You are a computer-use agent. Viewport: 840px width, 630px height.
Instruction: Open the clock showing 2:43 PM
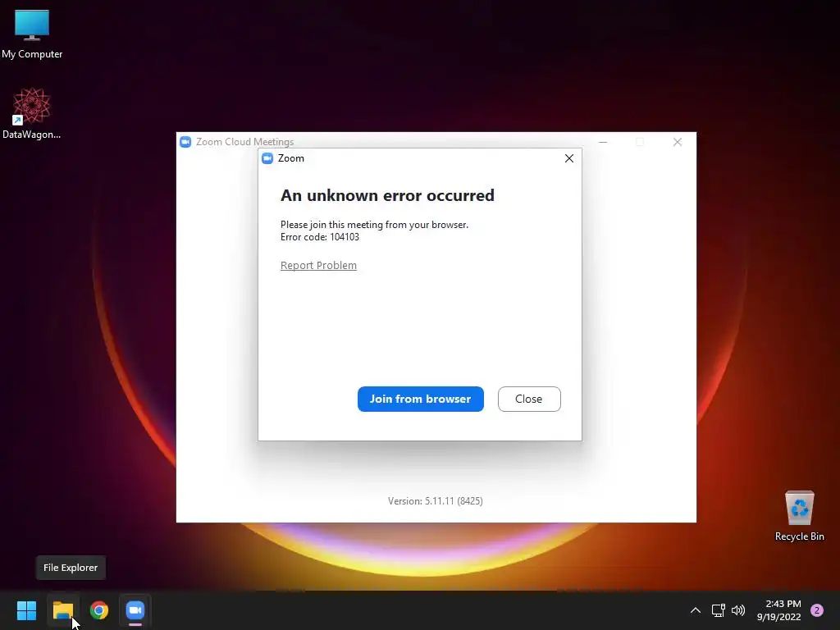point(778,610)
